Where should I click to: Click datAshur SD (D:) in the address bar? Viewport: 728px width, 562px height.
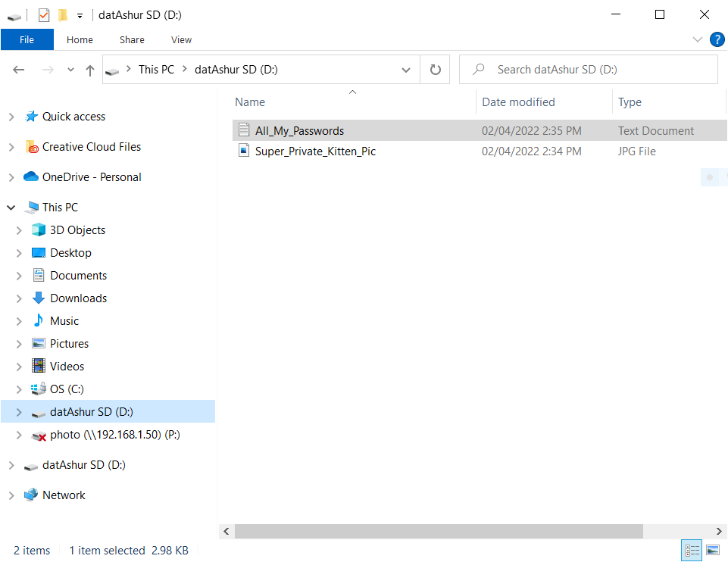pyautogui.click(x=236, y=70)
